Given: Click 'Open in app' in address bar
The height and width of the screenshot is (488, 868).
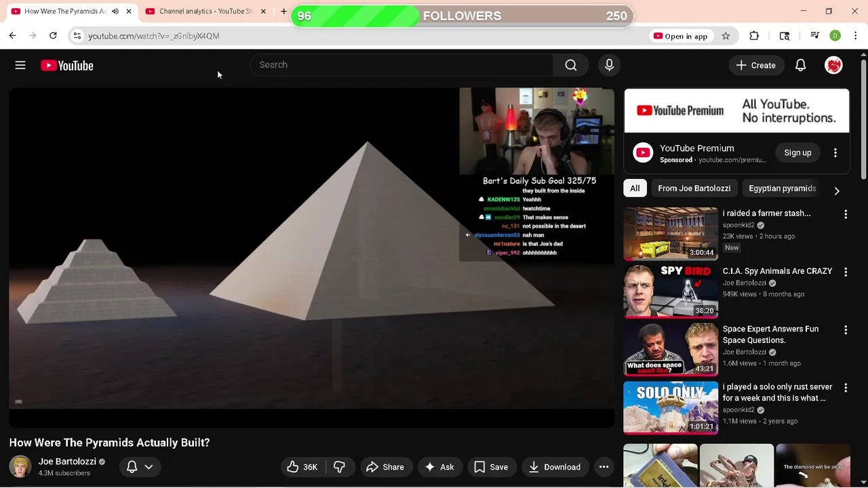Looking at the screenshot, I should point(680,36).
